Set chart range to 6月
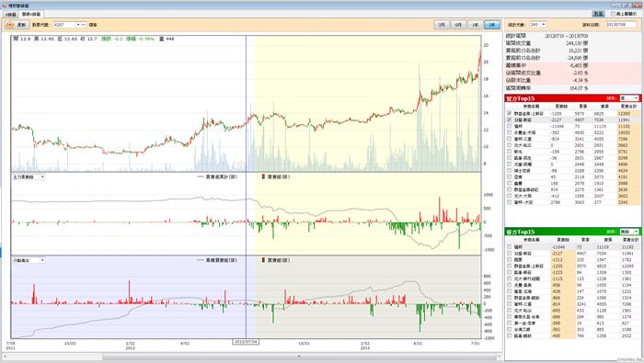 point(458,25)
